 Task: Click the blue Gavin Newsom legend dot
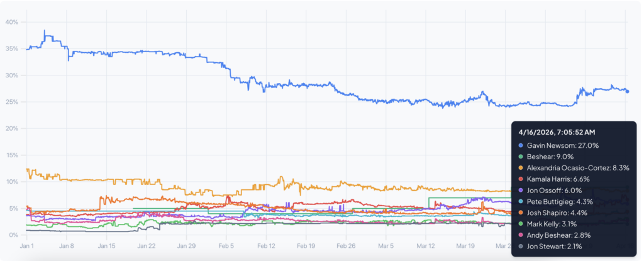point(521,145)
